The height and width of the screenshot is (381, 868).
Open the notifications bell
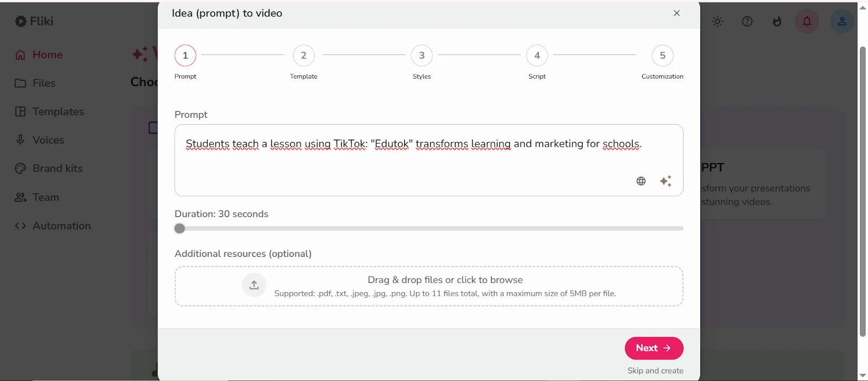click(x=807, y=22)
